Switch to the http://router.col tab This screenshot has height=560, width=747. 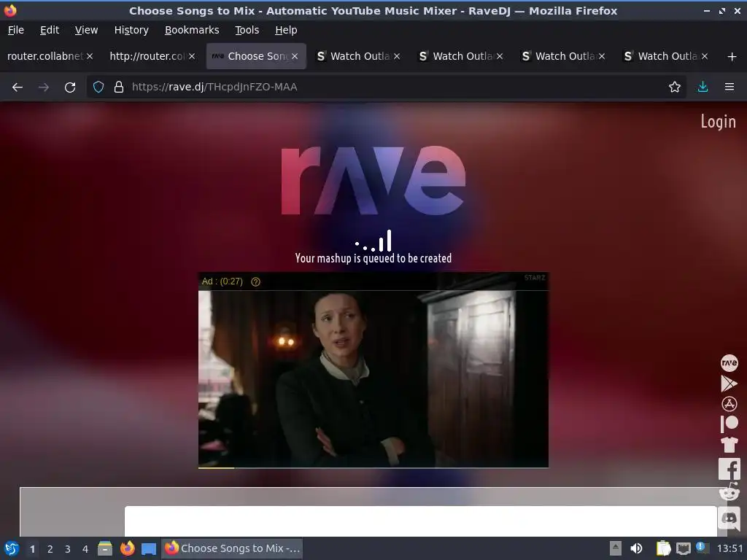pos(147,57)
